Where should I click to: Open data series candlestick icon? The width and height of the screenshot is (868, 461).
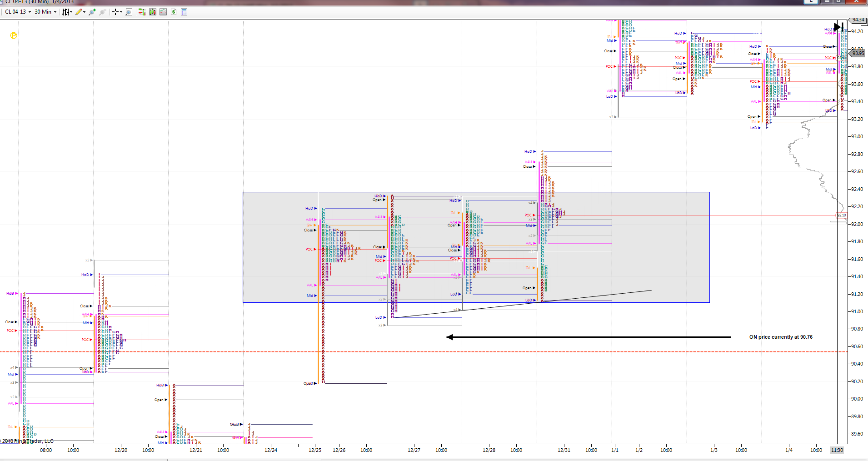[x=153, y=12]
